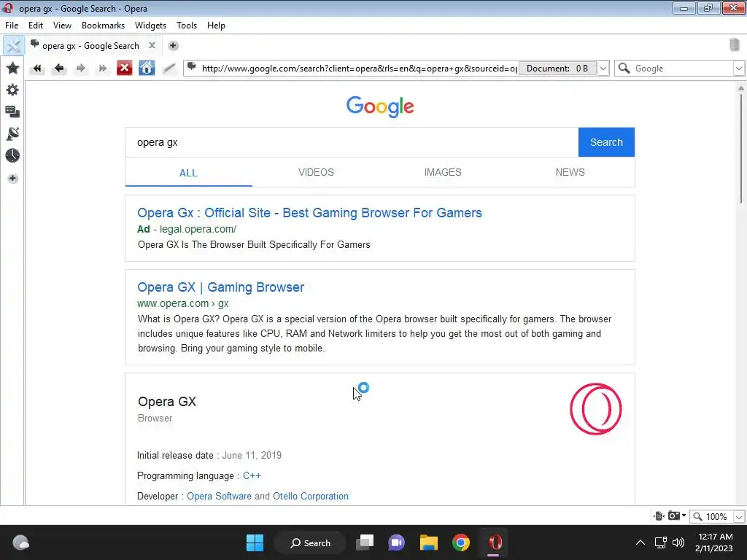Open Task View on taskbar

[365, 542]
